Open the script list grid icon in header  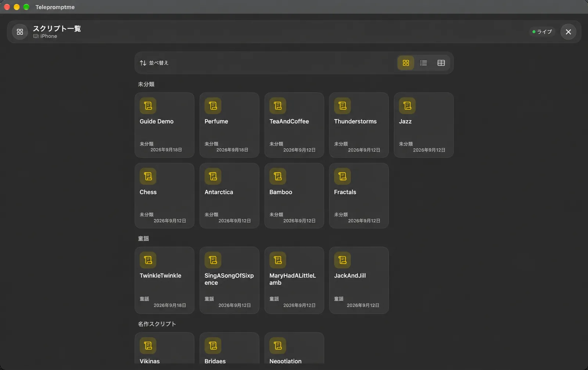pos(20,32)
